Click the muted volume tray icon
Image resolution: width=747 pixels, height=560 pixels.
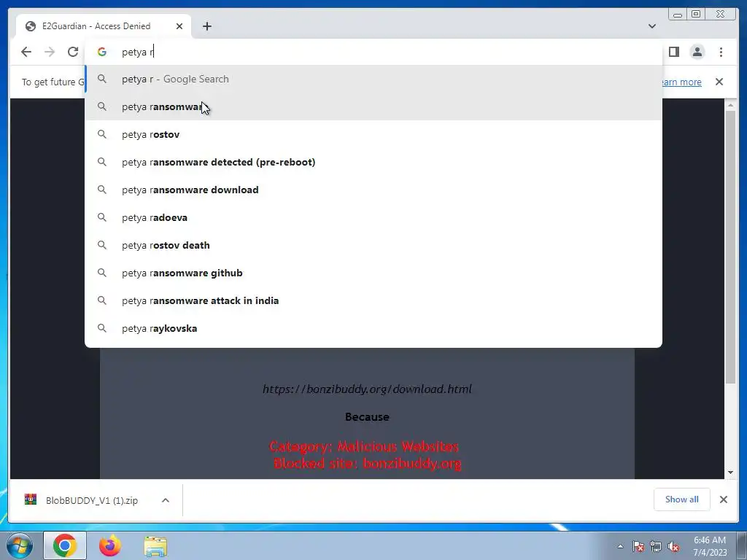click(x=673, y=546)
